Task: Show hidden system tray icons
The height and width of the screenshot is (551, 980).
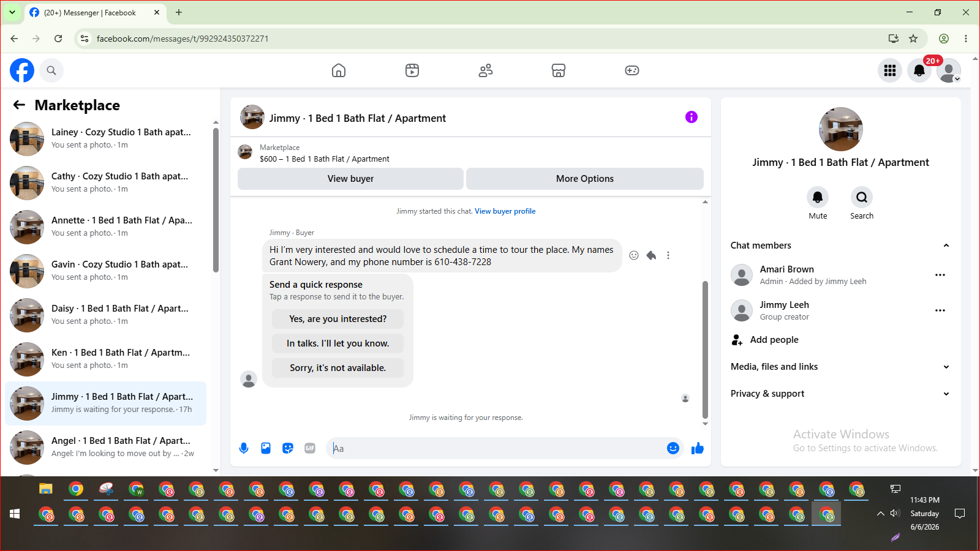Action: point(880,514)
